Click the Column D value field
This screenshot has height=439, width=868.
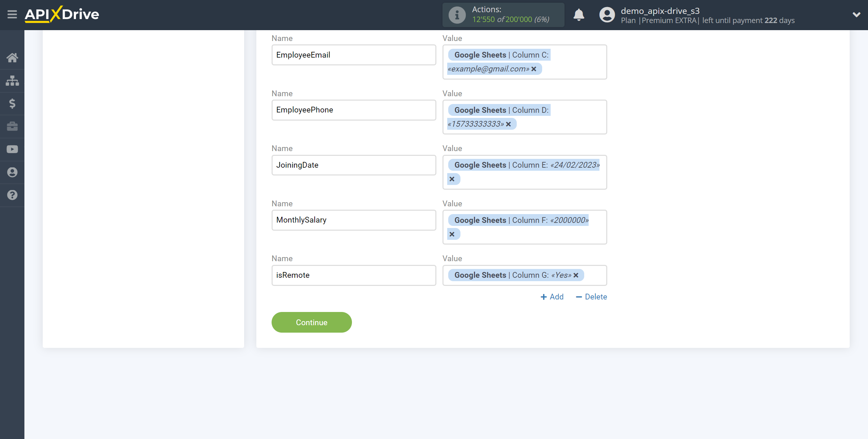525,117
